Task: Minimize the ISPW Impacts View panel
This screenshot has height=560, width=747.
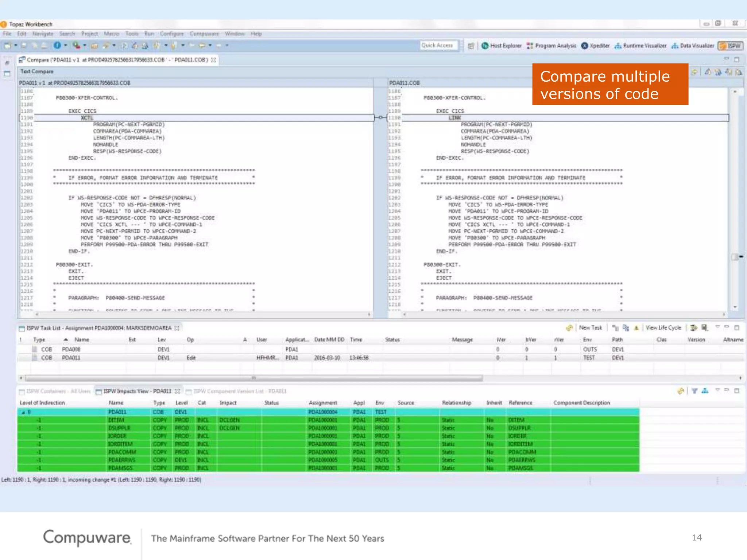Action: pos(727,390)
